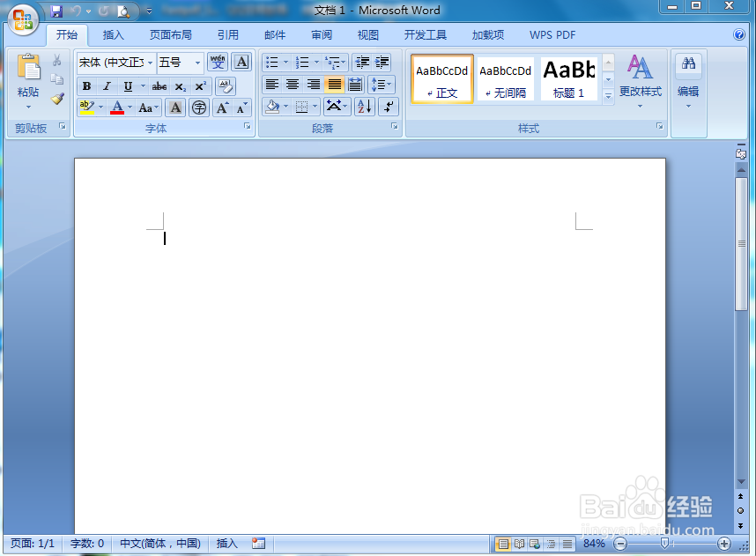This screenshot has height=556, width=756.
Task: Center align text
Action: 293,85
